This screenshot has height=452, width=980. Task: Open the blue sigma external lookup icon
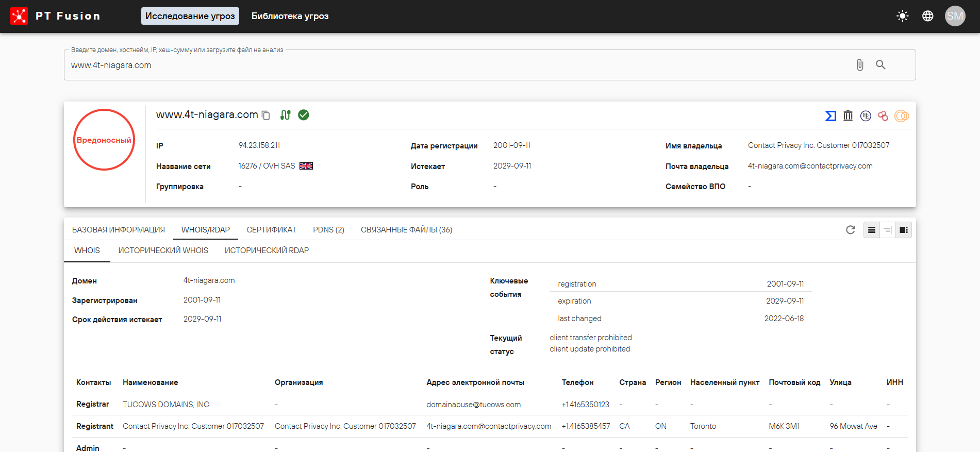click(x=830, y=116)
